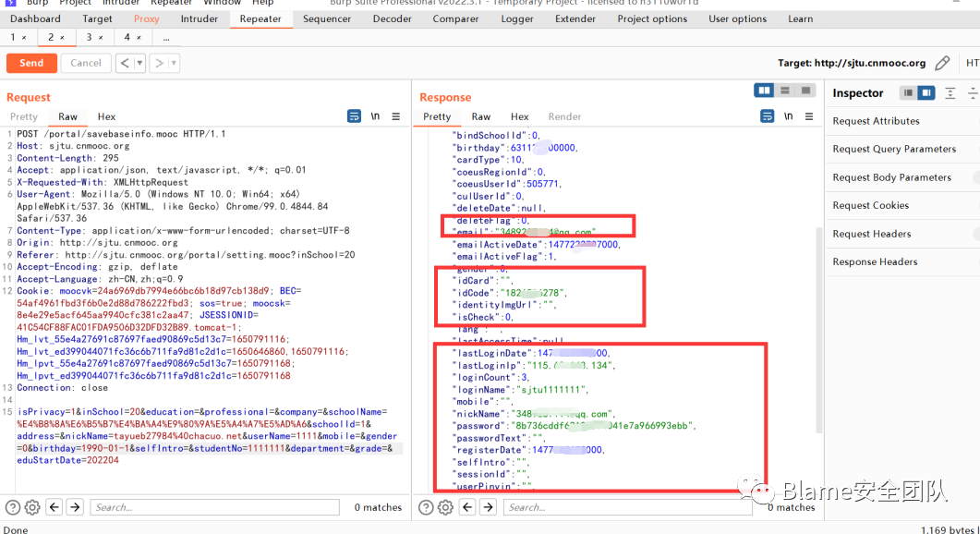Switch Response view to Hex
Image resolution: width=980 pixels, height=534 pixels.
click(x=519, y=117)
